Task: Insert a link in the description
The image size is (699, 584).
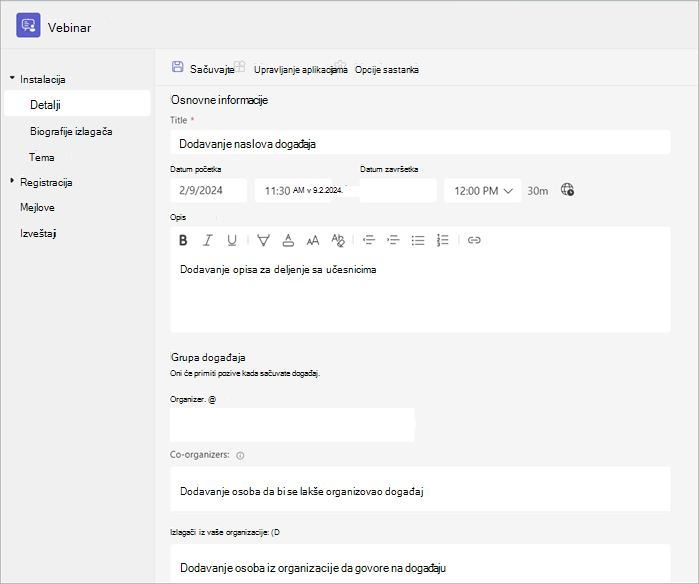Action: pos(474,240)
